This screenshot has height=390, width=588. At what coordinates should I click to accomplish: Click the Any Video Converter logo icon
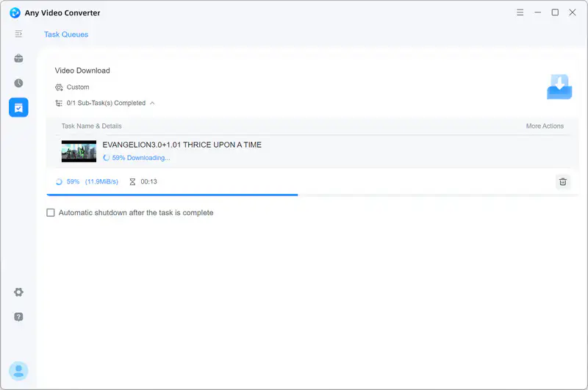point(15,12)
